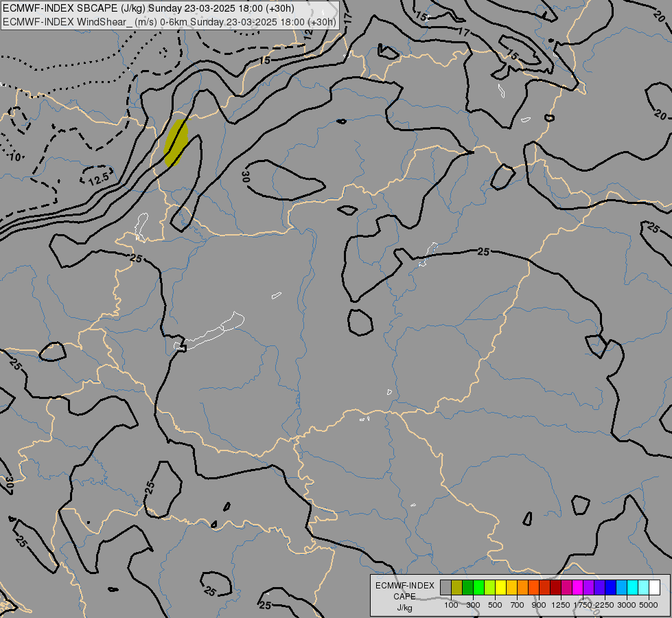The image size is (672, 618).
Task: Click the CAPE label in the legend
Action: 404,597
